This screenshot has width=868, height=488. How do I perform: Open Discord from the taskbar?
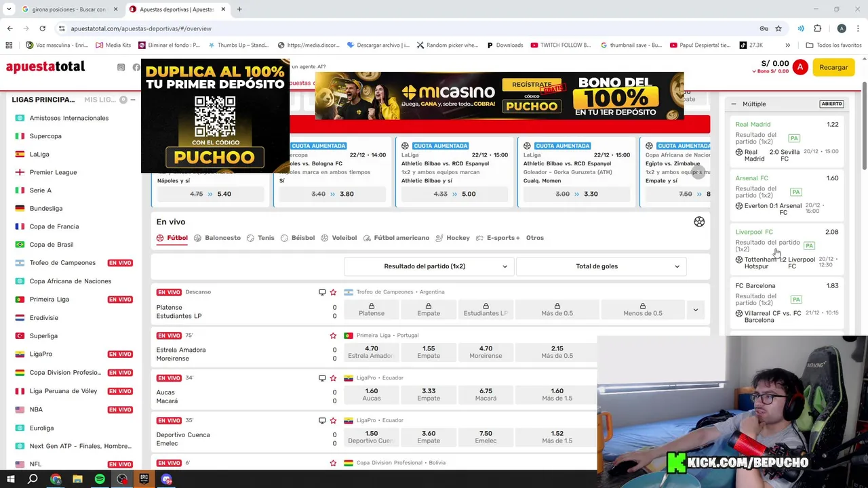click(x=167, y=479)
